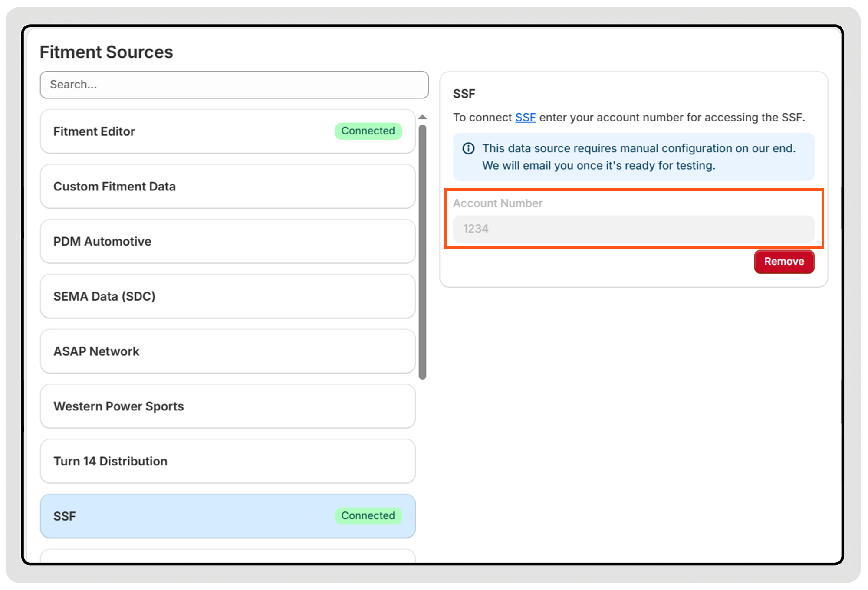Click the Account Number field

point(633,229)
